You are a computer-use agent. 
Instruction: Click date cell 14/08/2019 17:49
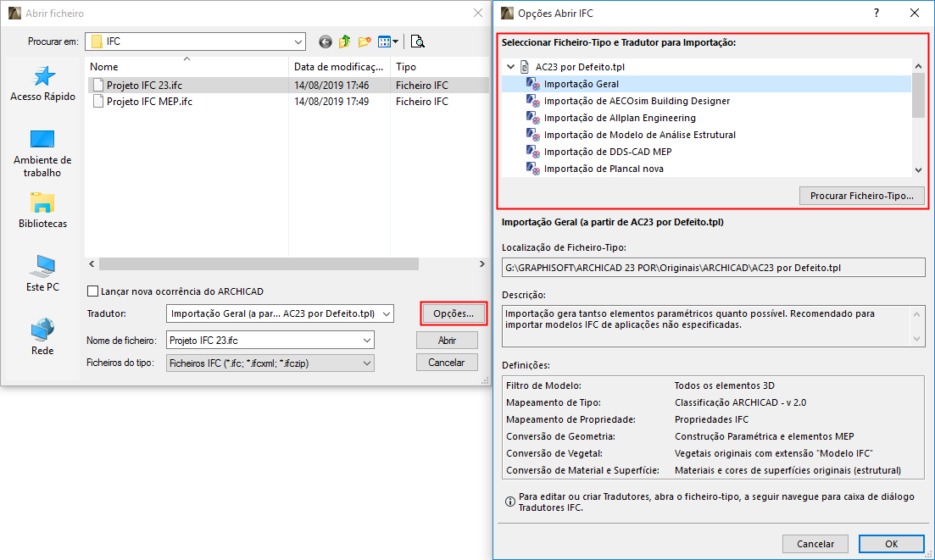[331, 102]
